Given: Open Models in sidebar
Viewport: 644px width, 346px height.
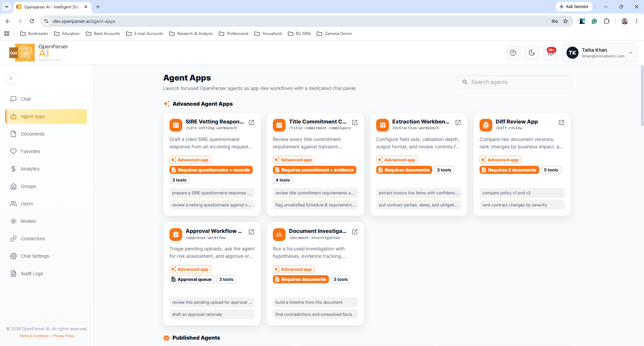Looking at the screenshot, I should point(46,221).
